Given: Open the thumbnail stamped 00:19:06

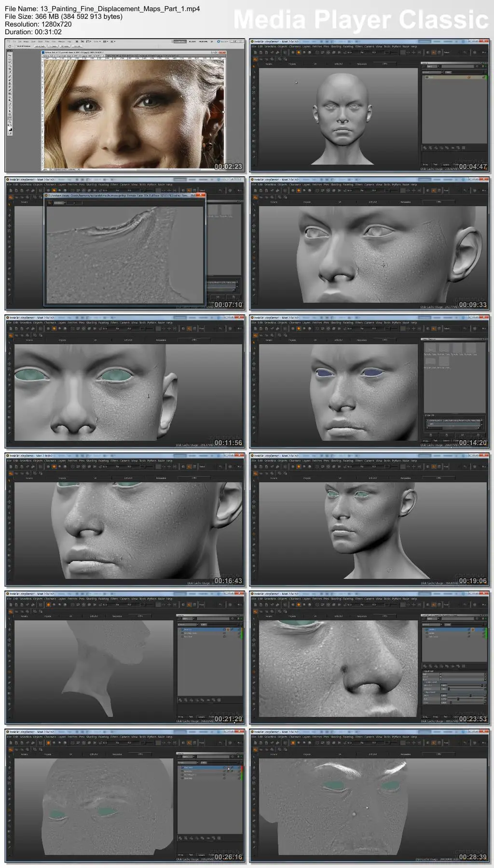Looking at the screenshot, I should click(370, 519).
